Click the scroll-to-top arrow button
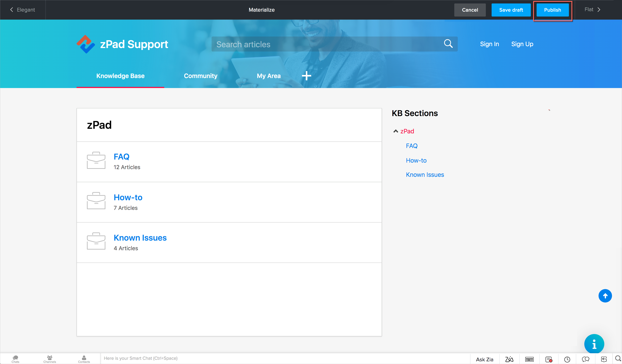 click(605, 296)
